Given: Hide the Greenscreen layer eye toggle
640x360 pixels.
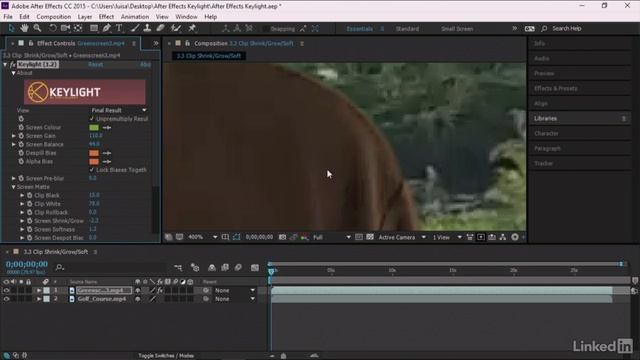Looking at the screenshot, I should 6,290.
